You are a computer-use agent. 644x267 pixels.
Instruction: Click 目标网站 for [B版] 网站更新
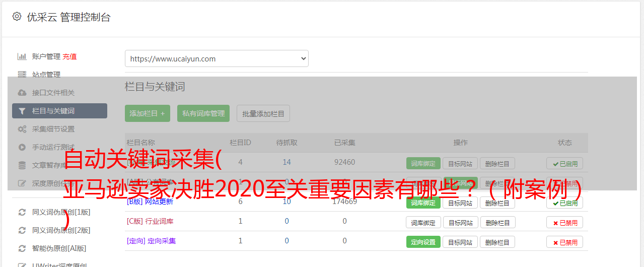click(x=460, y=203)
